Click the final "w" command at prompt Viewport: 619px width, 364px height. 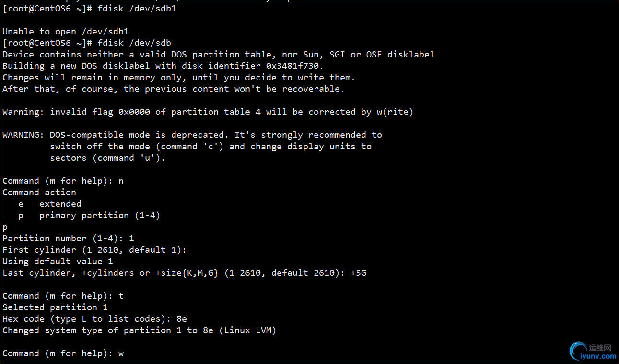[x=121, y=353]
